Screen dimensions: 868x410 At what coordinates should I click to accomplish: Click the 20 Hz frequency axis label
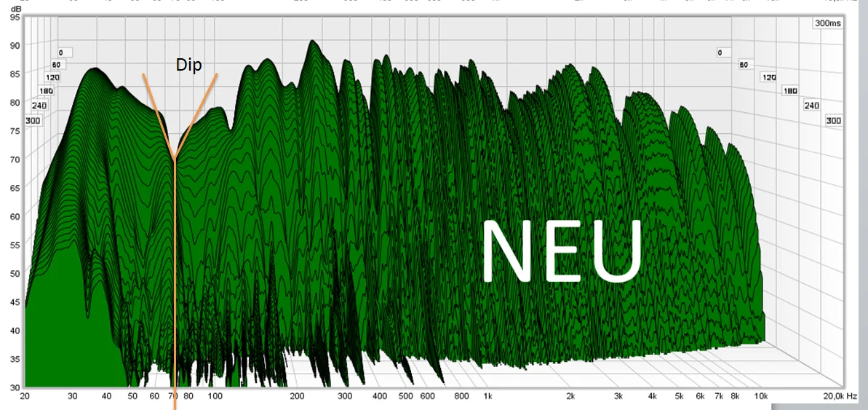[x=24, y=396]
